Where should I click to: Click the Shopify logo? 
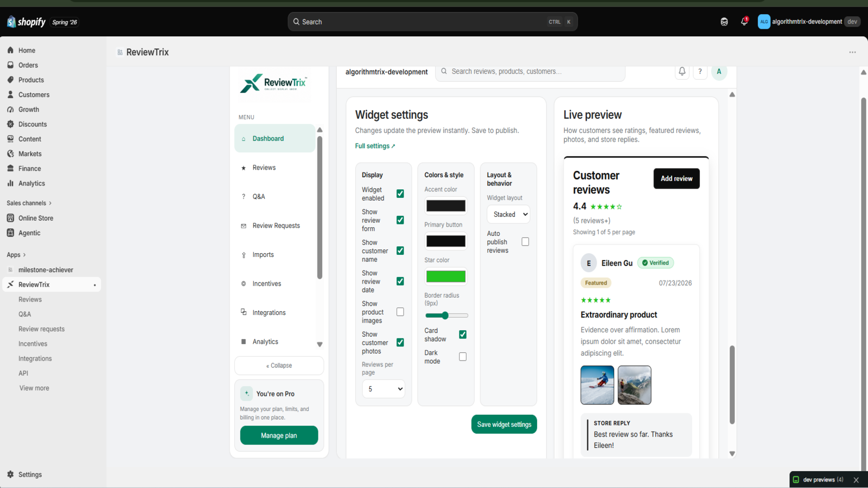coord(26,22)
